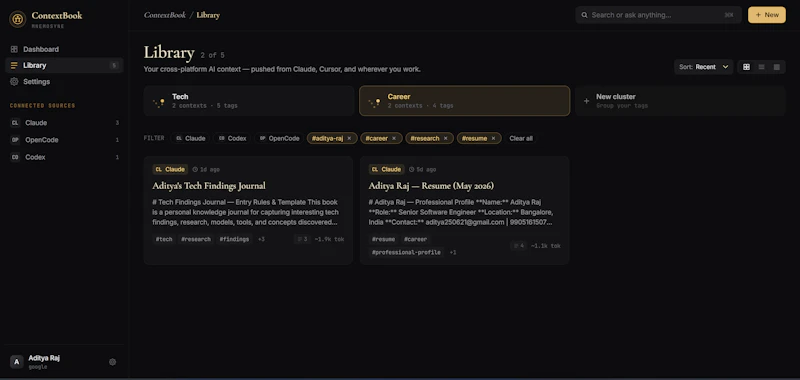Click the #resume tag on resume card
The width and height of the screenshot is (800, 380).
coord(383,239)
